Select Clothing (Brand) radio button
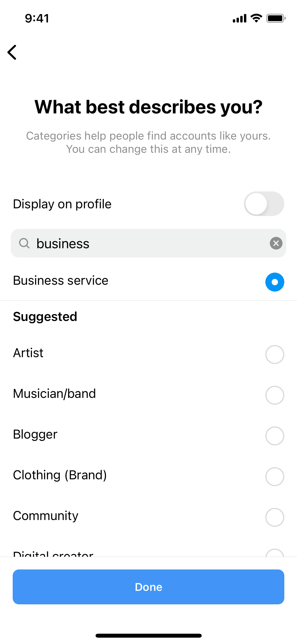Image resolution: width=297 pixels, height=644 pixels. 275,477
